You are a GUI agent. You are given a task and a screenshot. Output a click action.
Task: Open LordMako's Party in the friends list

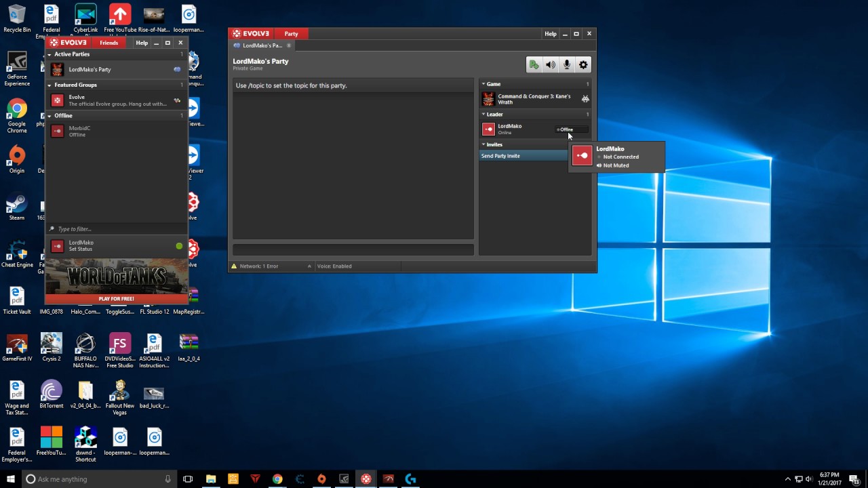117,69
